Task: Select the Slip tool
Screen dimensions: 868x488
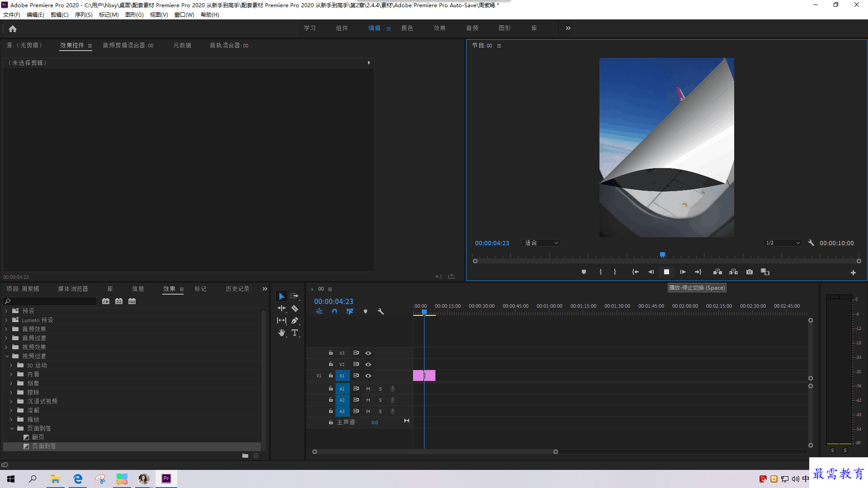Action: coord(282,320)
